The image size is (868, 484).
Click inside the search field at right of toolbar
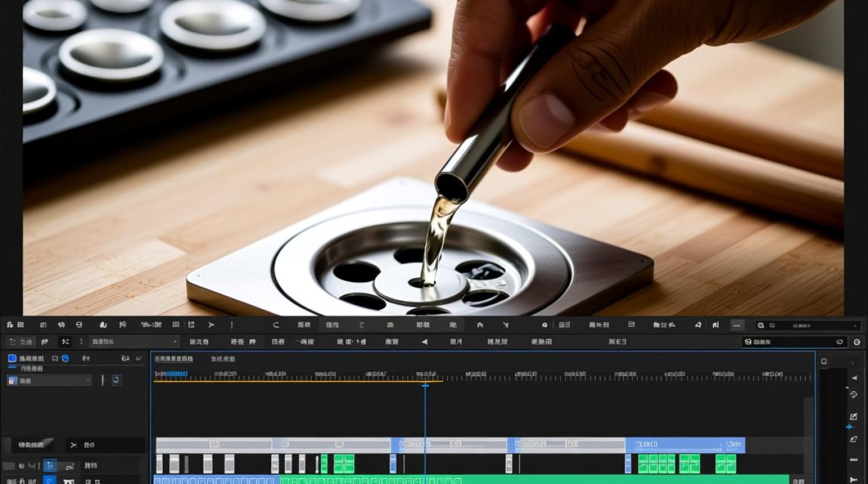794,342
